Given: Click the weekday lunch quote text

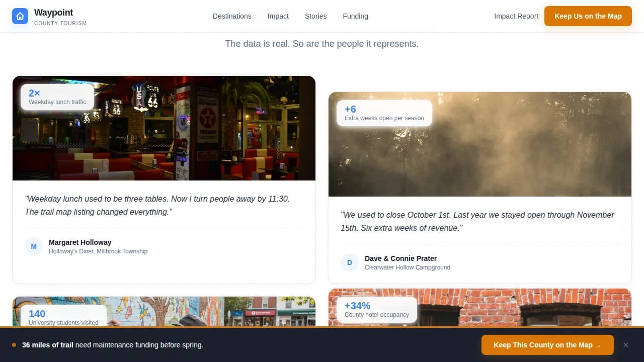Looking at the screenshot, I should click(157, 205).
